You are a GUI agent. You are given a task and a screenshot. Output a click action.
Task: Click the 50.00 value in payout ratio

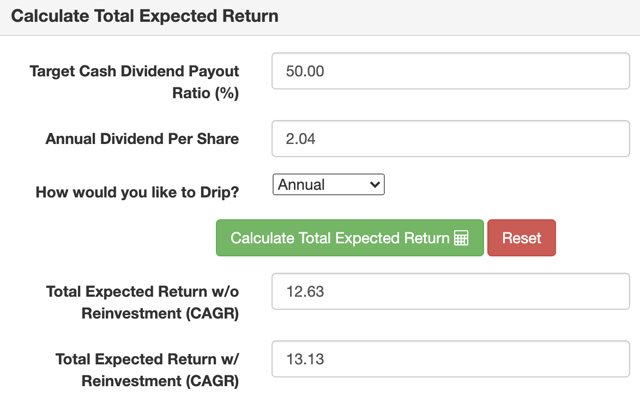tap(305, 71)
